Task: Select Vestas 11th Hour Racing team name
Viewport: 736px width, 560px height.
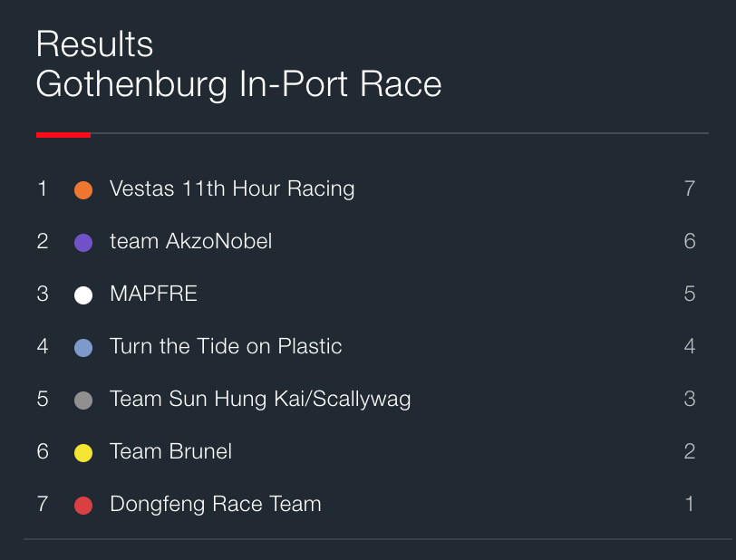Action: [232, 189]
